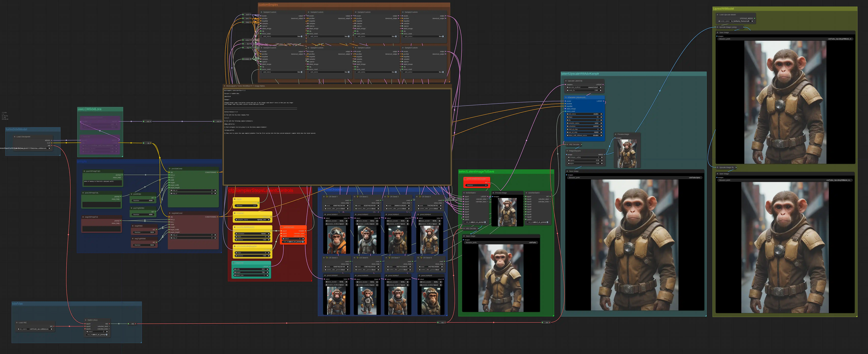868x354 pixels.
Task: Open control_after_generate dropdown on CR Seed 1
Action: pyautogui.click(x=336, y=209)
